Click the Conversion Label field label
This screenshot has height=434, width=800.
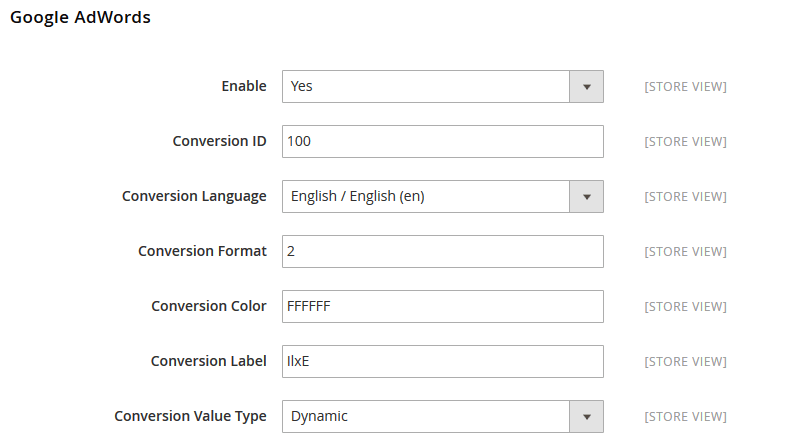coord(209,362)
